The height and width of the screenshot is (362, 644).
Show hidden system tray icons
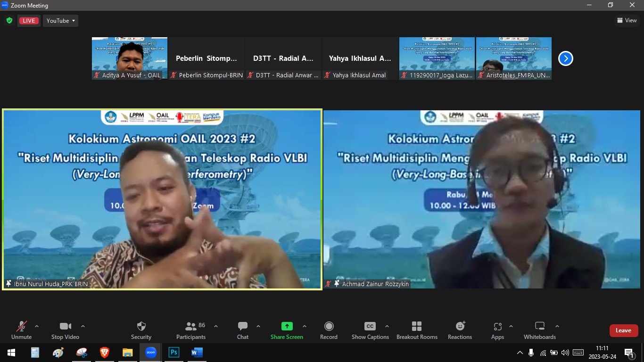(x=520, y=353)
